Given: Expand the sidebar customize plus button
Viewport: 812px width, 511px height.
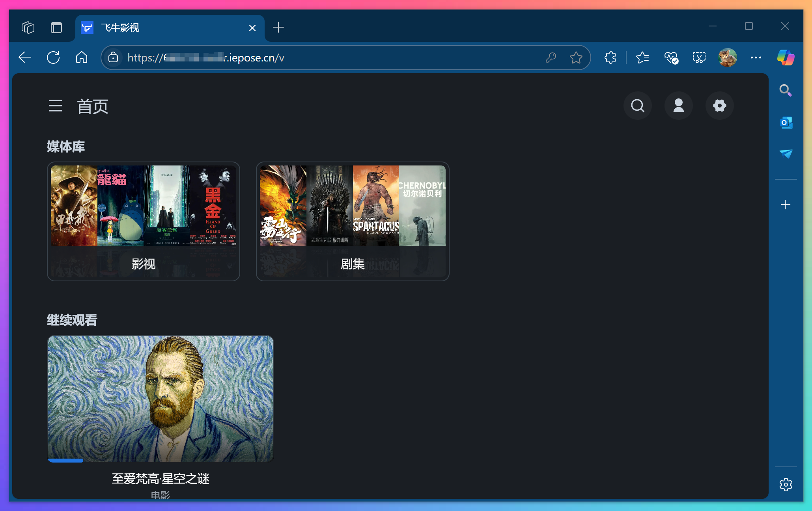Looking at the screenshot, I should click(786, 204).
